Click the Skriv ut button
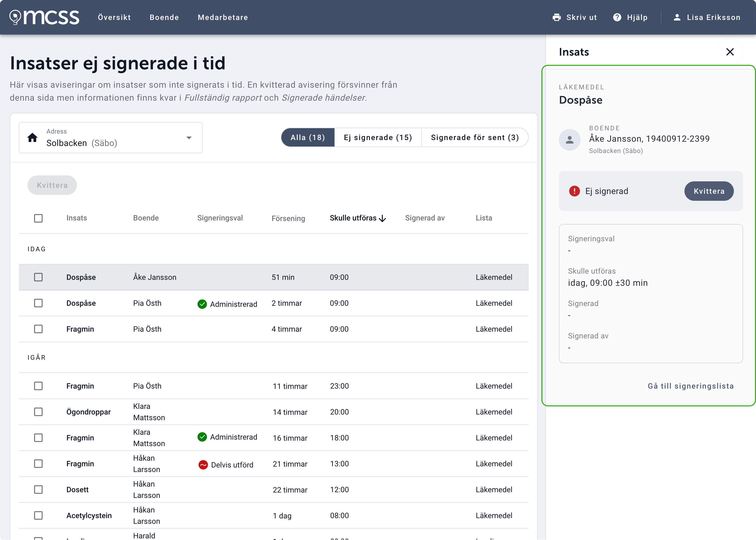756x540 pixels. click(575, 17)
